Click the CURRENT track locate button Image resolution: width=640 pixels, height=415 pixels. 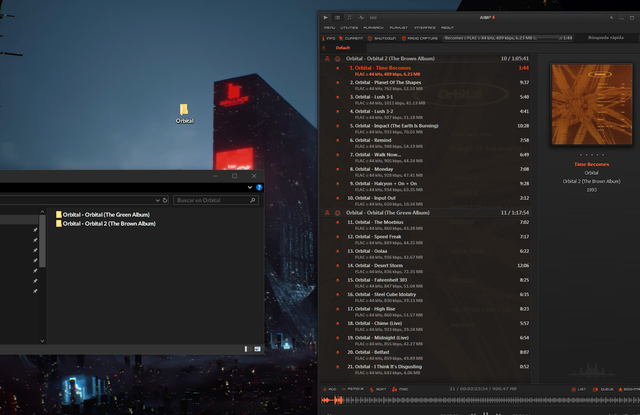[x=351, y=38]
